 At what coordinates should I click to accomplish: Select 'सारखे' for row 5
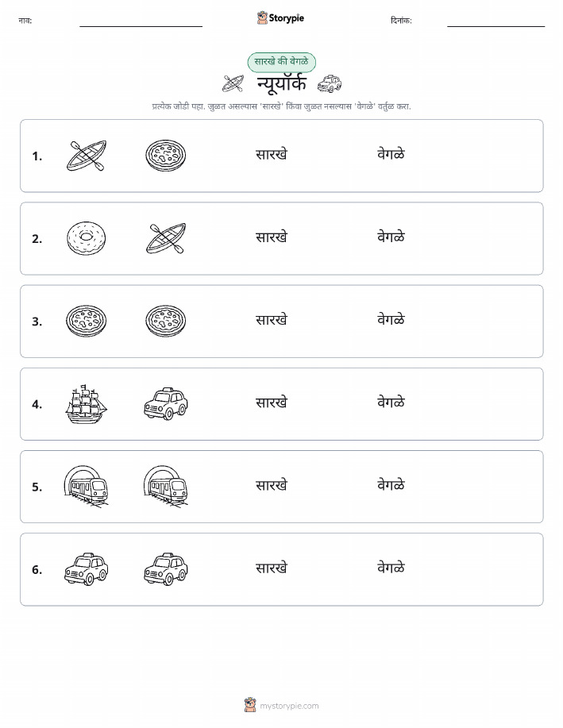point(272,486)
